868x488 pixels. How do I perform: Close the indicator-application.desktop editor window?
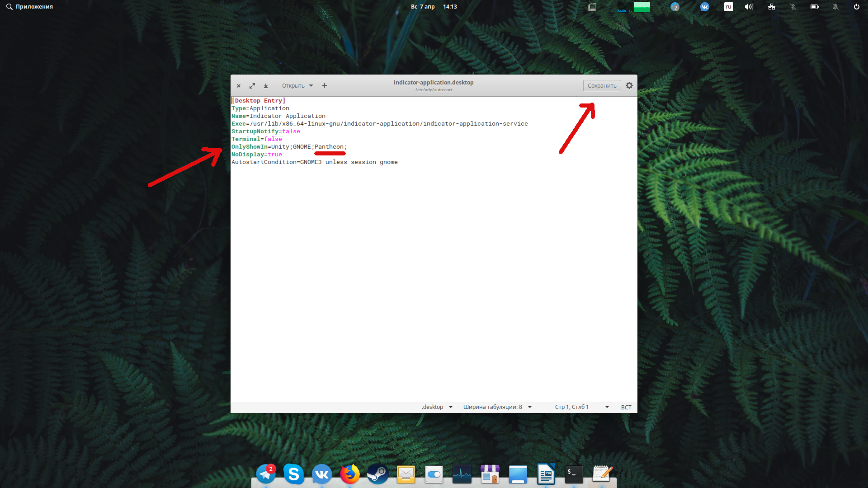(239, 86)
